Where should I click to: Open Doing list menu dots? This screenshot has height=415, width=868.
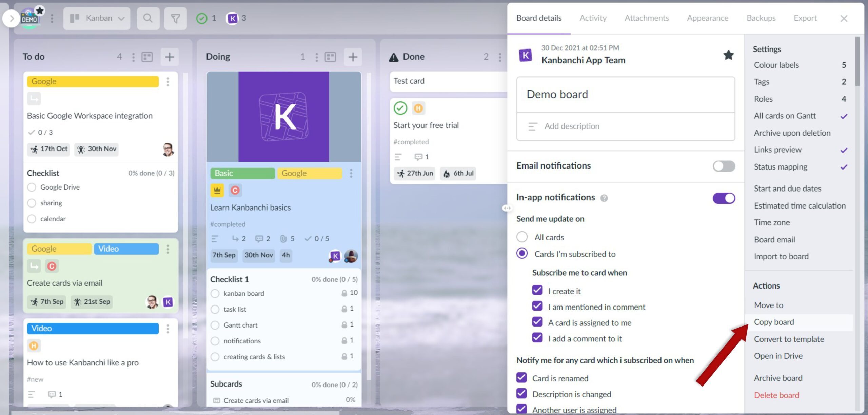[x=317, y=57]
